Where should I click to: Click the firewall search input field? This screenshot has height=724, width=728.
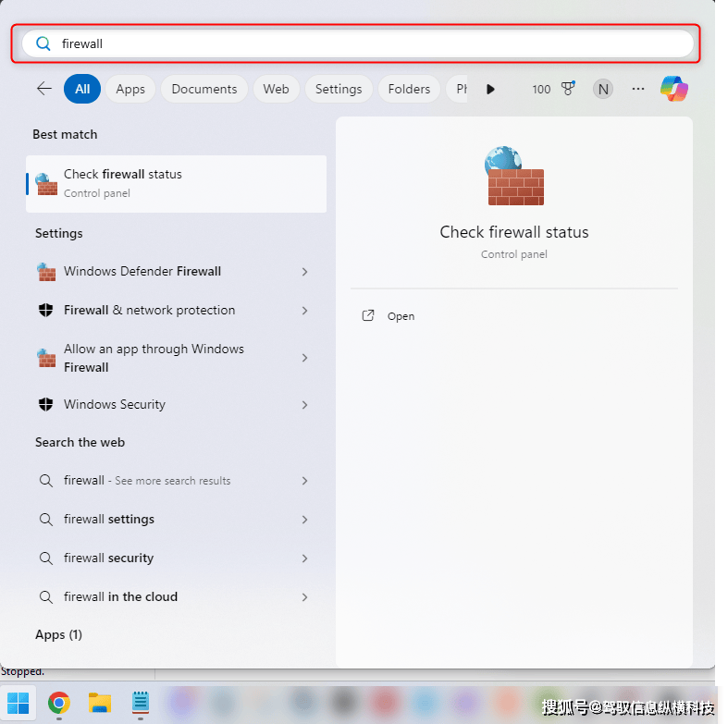(357, 43)
